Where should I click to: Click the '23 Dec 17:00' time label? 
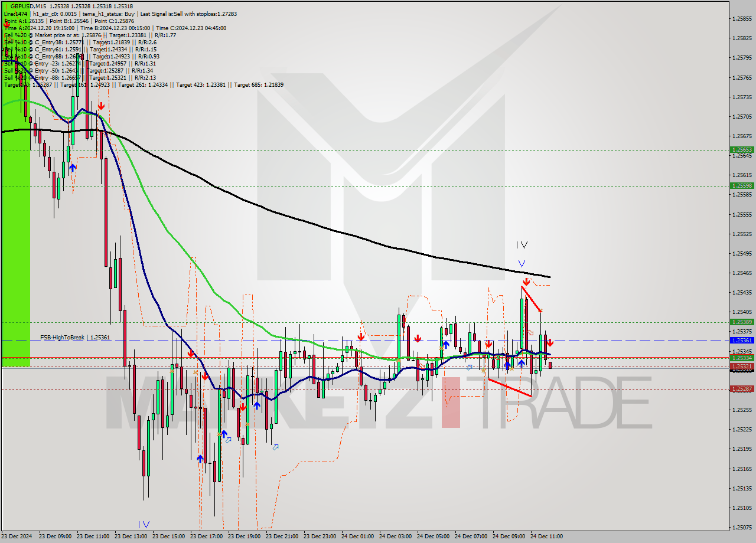[206, 537]
